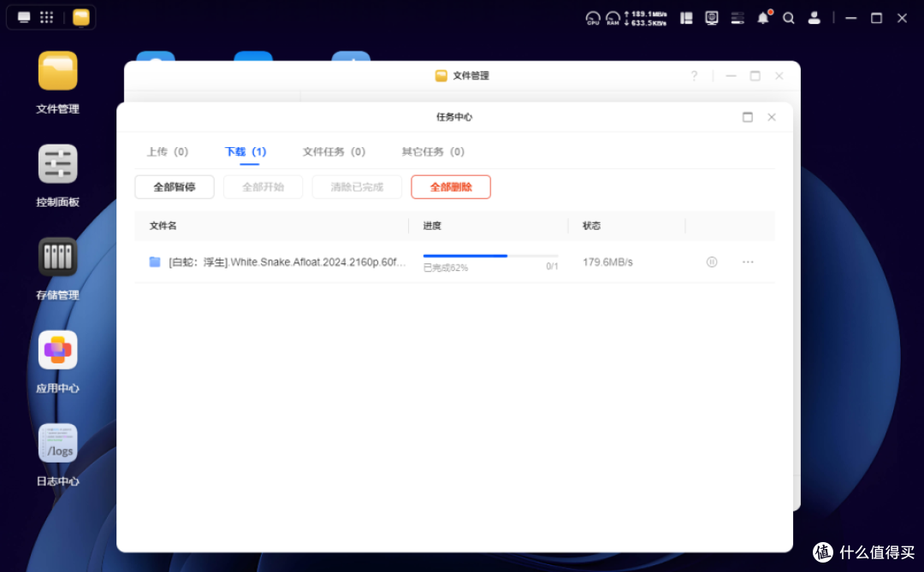Click the search magnifier icon
Viewport: 924px width, 572px height.
789,18
